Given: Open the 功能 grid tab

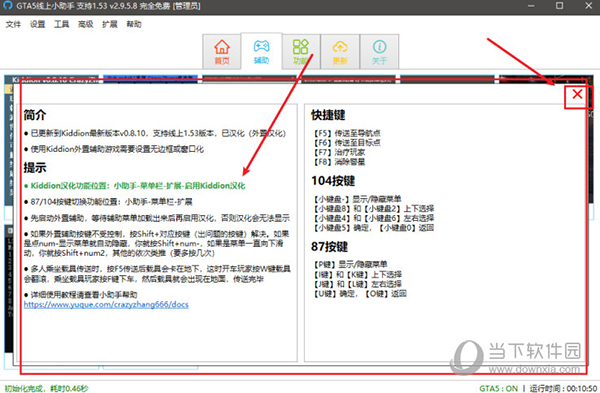Looking at the screenshot, I should point(301,51).
